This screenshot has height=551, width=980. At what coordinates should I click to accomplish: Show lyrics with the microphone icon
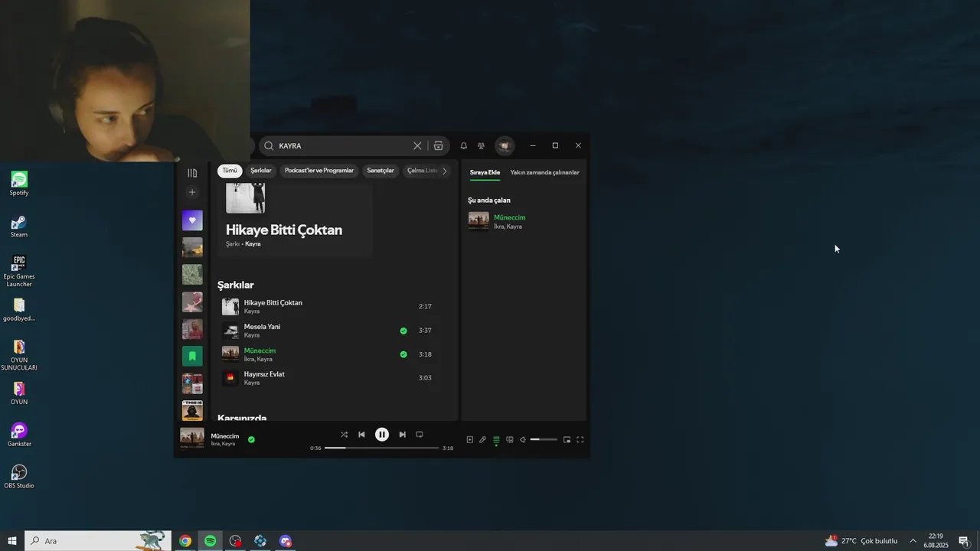click(x=482, y=439)
